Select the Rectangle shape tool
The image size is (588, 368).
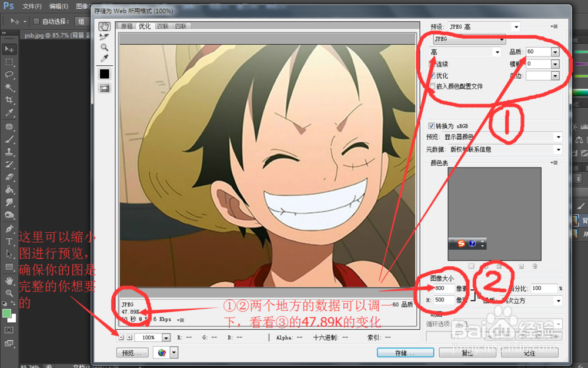(x=9, y=267)
